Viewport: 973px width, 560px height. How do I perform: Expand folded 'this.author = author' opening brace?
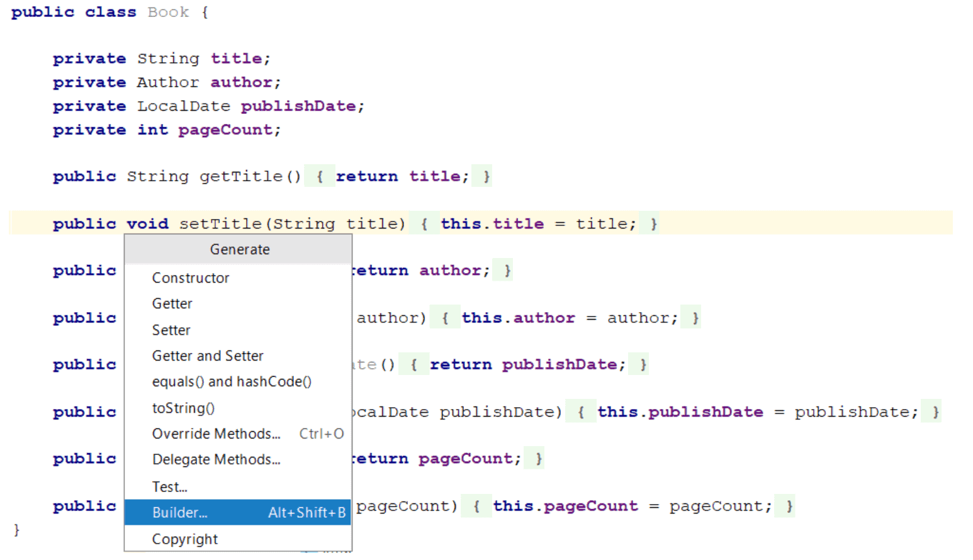(444, 318)
